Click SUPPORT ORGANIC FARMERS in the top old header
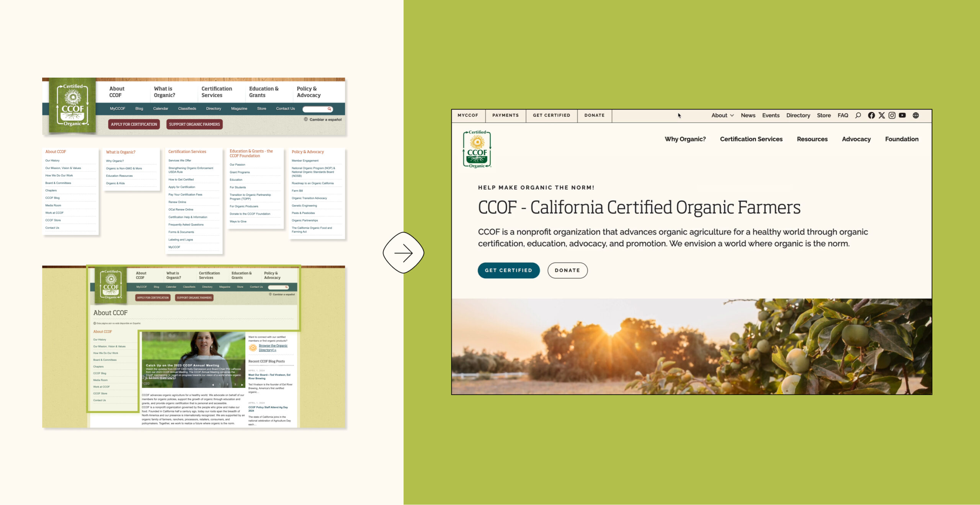Screen dimensions: 980x505 coord(194,124)
